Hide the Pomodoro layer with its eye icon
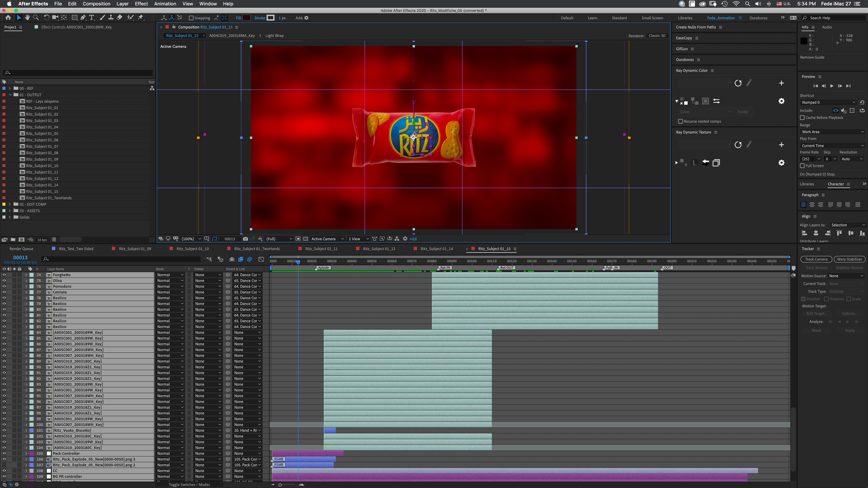 4,286
